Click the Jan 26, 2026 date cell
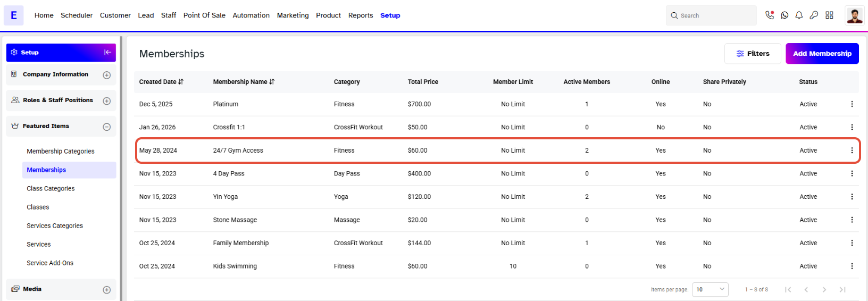Screen dimensions: 868x301 [157, 127]
